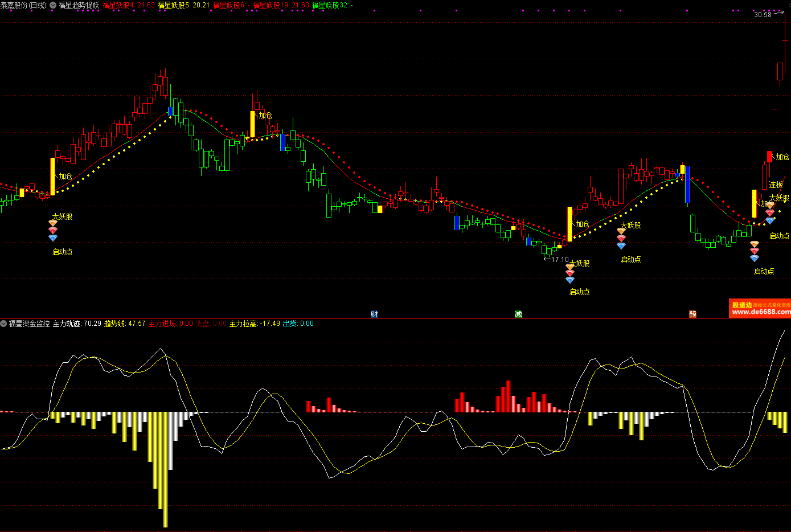Click the tall yellow signal bar near 17.10
791x532 pixels.
569,224
